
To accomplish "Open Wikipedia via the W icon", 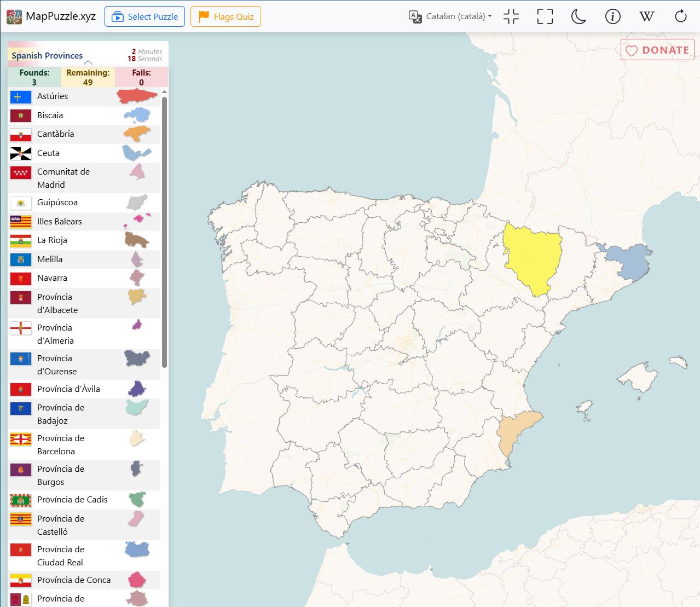I will click(646, 16).
